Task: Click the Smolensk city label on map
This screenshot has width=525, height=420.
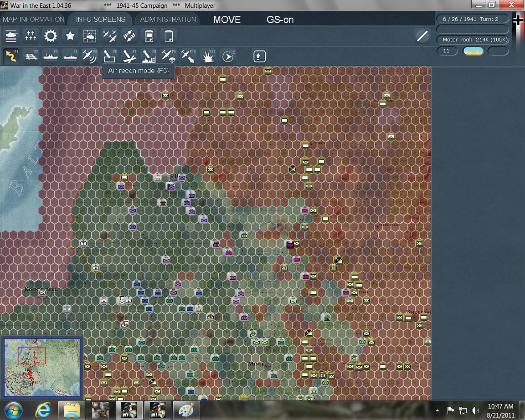Action: 418,312
